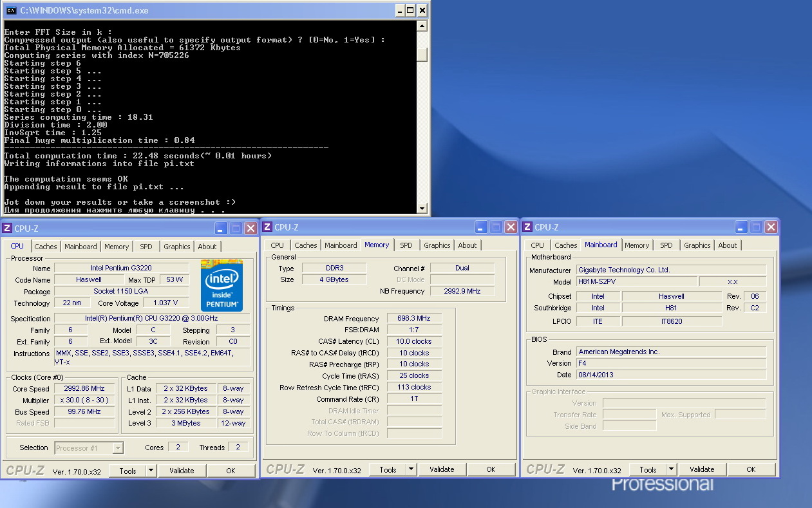
Task: Click the Tools button in the right CPU-Z window
Action: 648,469
